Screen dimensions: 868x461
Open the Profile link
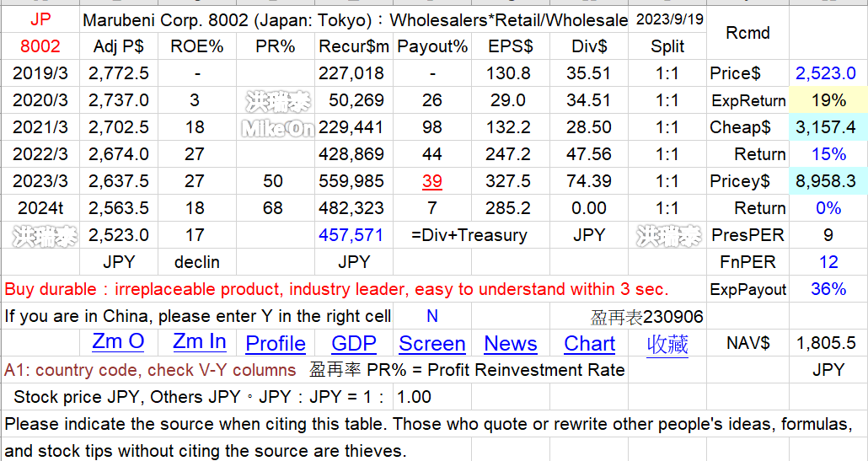pyautogui.click(x=276, y=344)
